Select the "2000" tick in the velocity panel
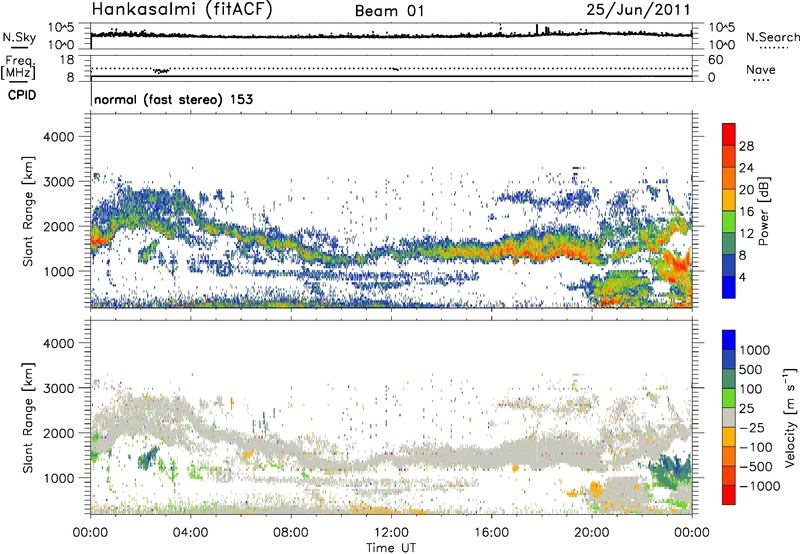The width and height of the screenshot is (800, 554). point(58,433)
